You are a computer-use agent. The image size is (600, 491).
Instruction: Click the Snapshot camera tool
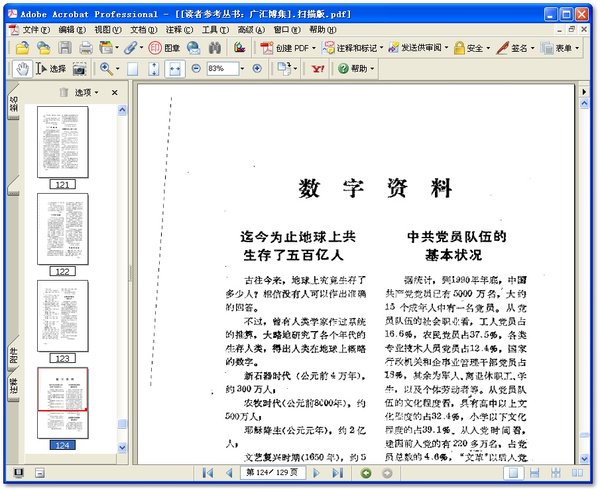click(79, 69)
